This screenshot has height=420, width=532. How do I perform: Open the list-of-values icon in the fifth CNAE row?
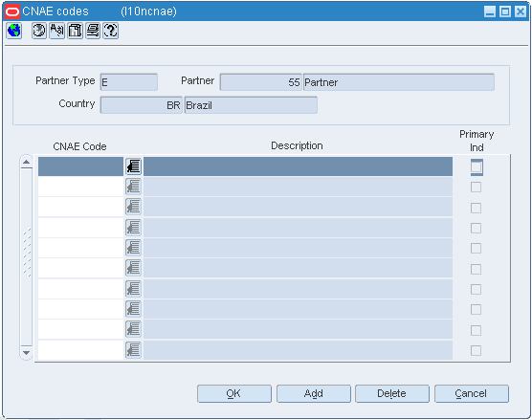tap(133, 248)
